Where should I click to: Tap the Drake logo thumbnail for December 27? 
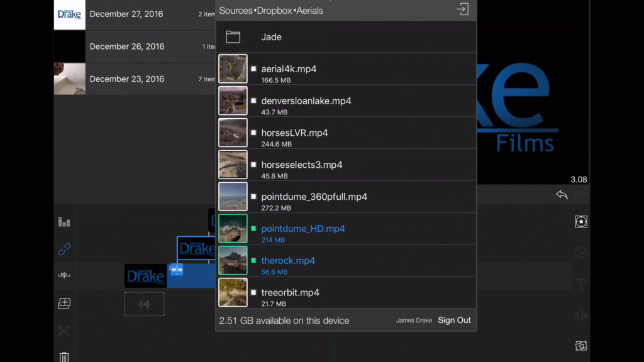(x=69, y=14)
